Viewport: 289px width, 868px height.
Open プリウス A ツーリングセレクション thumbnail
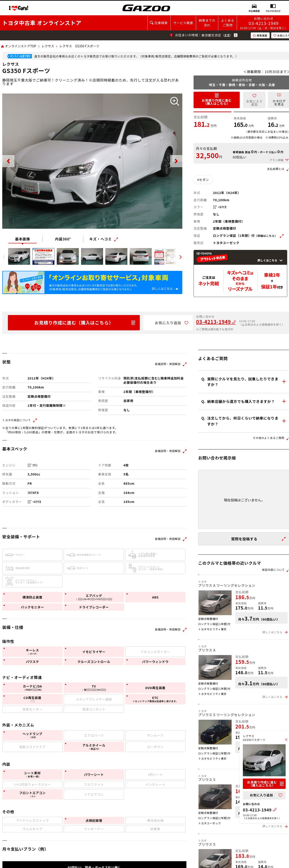coord(215,603)
